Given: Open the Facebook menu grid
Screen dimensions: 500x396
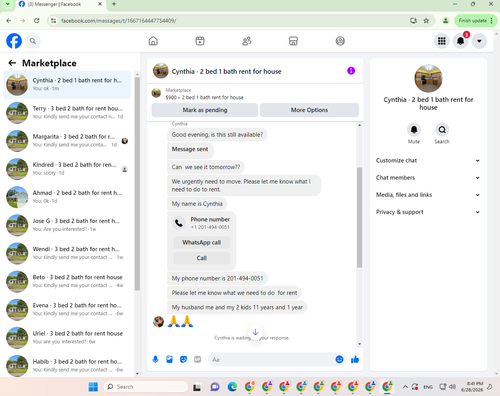Looking at the screenshot, I should [442, 41].
